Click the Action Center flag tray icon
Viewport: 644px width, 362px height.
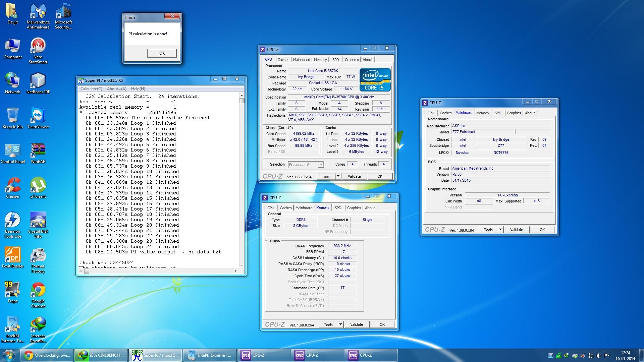pos(607,356)
